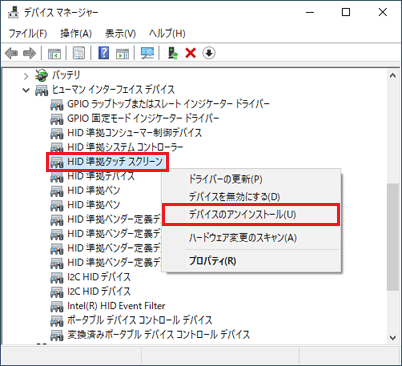Screen dimensions: 402x366
Task: Expand the バッテリ category chevron
Action: point(26,76)
